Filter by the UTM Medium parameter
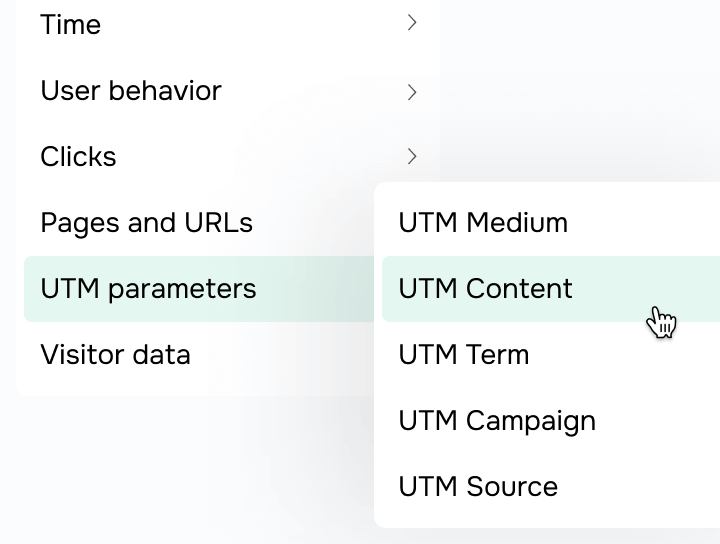720x544 pixels. (551, 223)
